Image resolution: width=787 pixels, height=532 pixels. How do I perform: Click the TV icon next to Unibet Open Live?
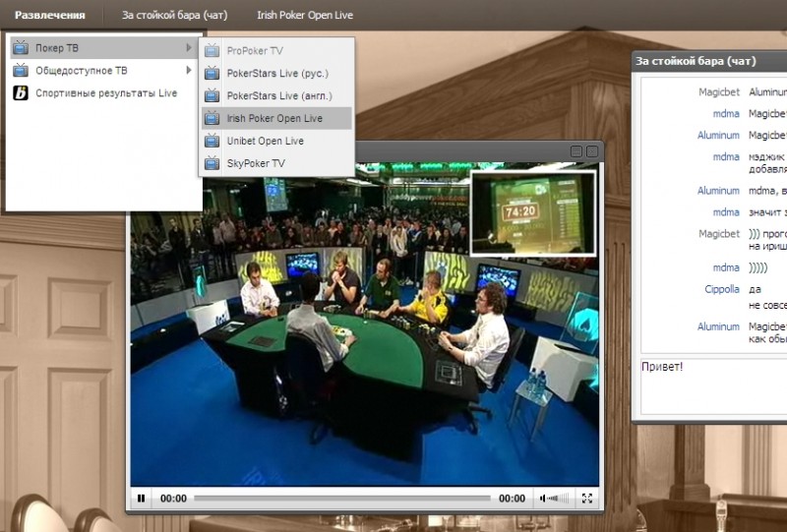212,140
